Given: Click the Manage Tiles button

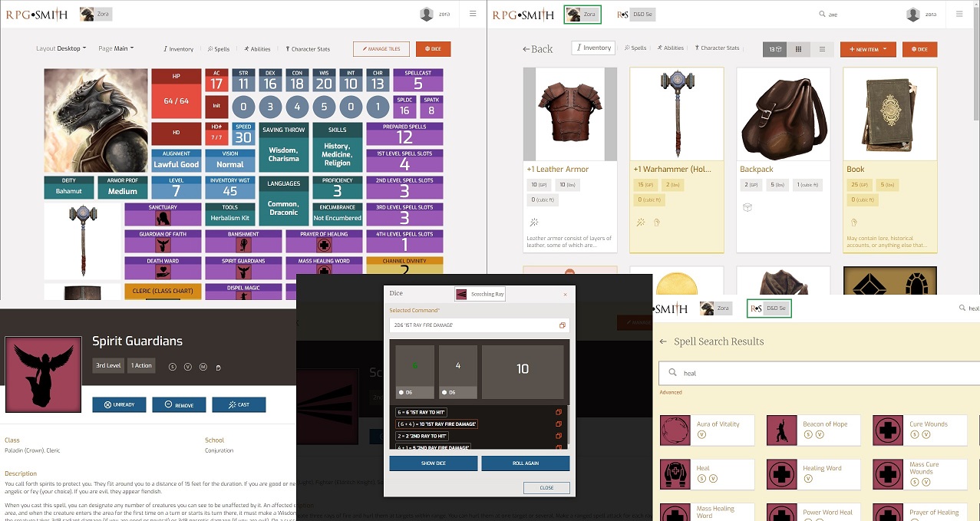Looking at the screenshot, I should click(x=381, y=49).
